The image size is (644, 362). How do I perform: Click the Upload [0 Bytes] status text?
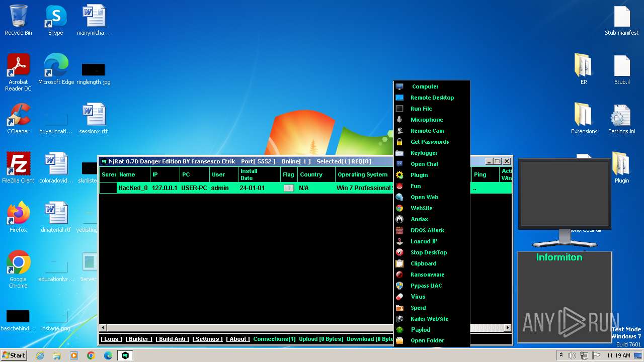point(320,339)
